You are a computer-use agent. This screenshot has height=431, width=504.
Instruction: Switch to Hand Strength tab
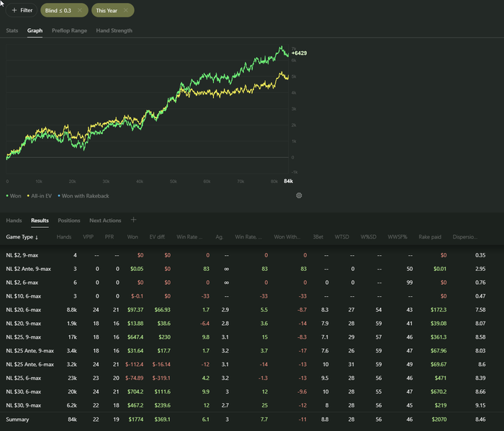point(114,31)
